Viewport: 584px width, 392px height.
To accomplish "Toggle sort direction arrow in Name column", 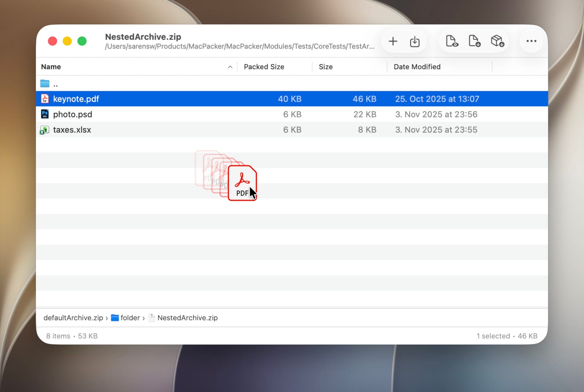I will pos(230,67).
